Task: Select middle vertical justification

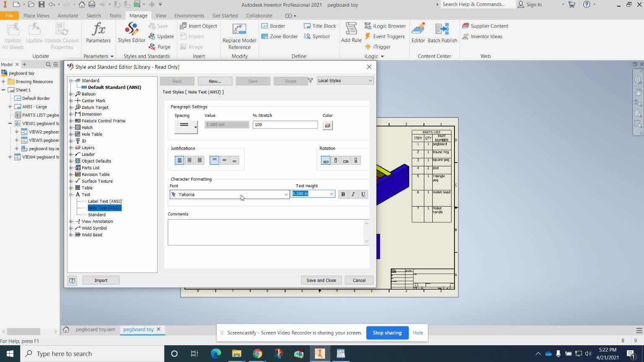Action: click(224, 160)
